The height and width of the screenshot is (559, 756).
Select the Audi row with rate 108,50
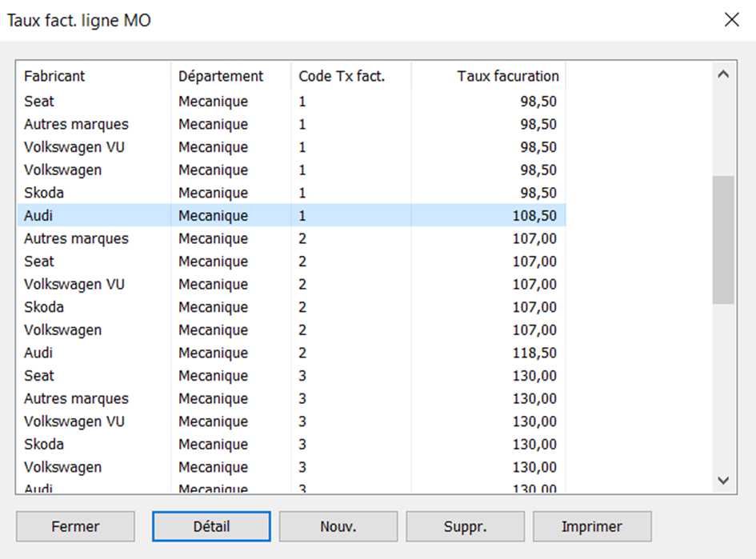tap(291, 215)
